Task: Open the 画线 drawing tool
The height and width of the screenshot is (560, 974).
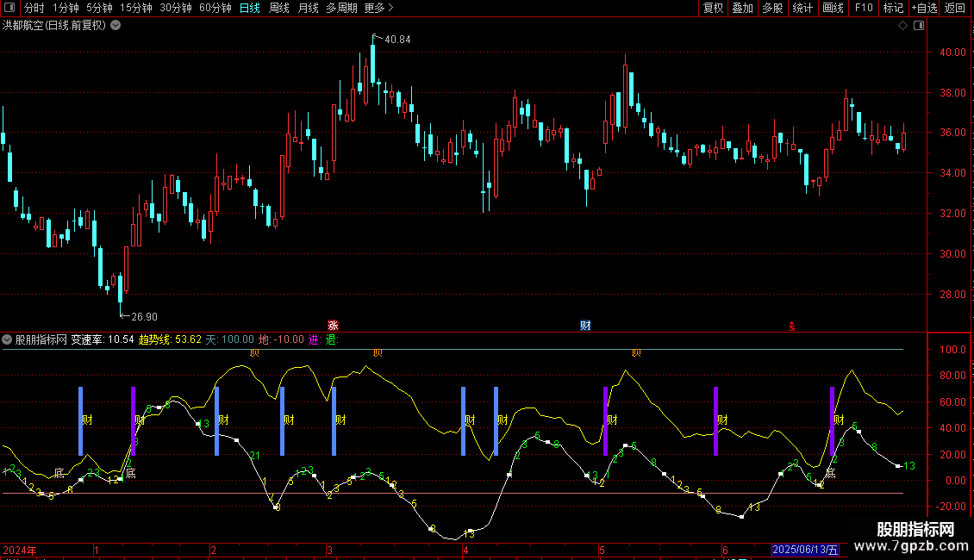Action: [833, 8]
